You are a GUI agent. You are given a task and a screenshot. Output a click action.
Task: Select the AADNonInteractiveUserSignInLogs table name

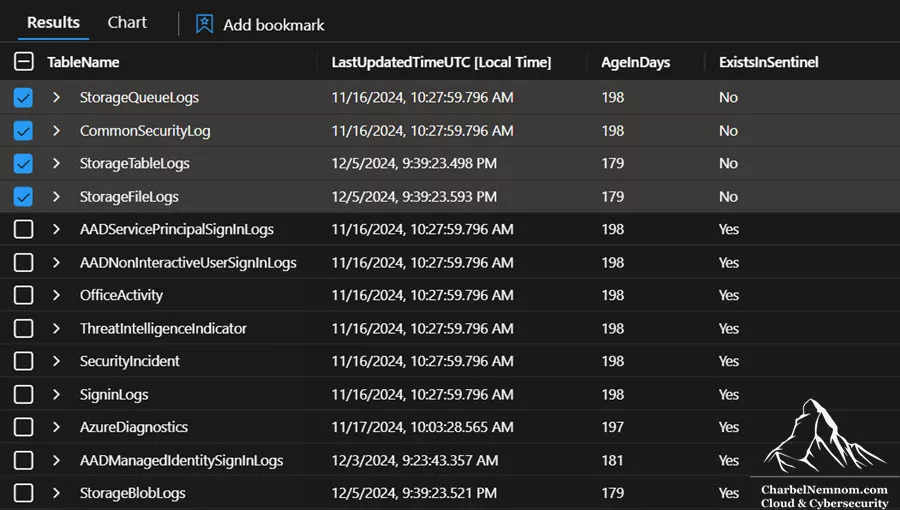188,263
